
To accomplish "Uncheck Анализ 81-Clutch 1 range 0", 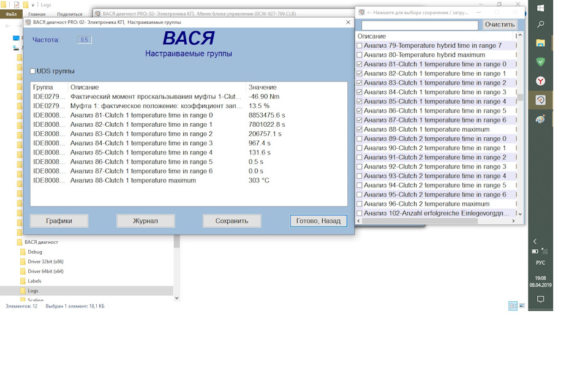I will tap(360, 64).
